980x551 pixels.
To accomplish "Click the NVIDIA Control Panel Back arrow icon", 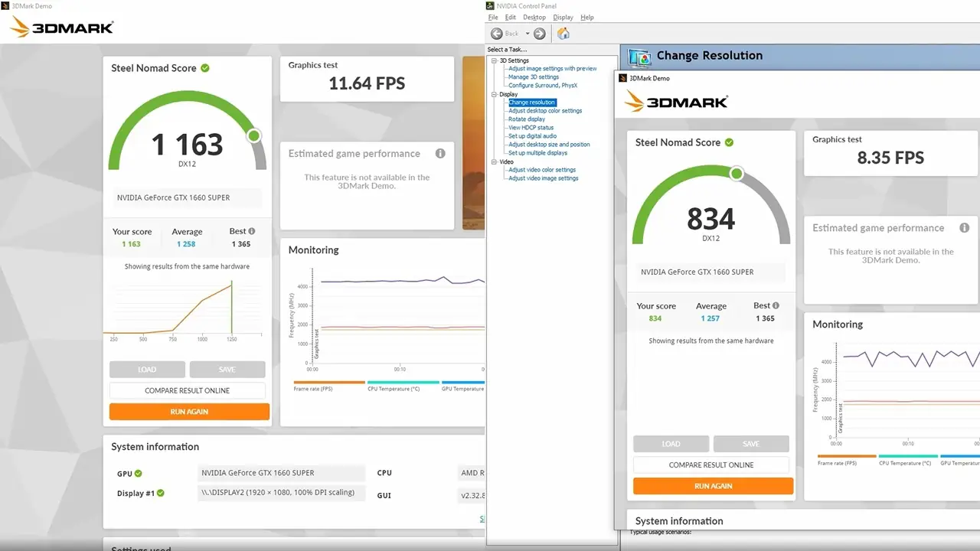I will (x=496, y=34).
